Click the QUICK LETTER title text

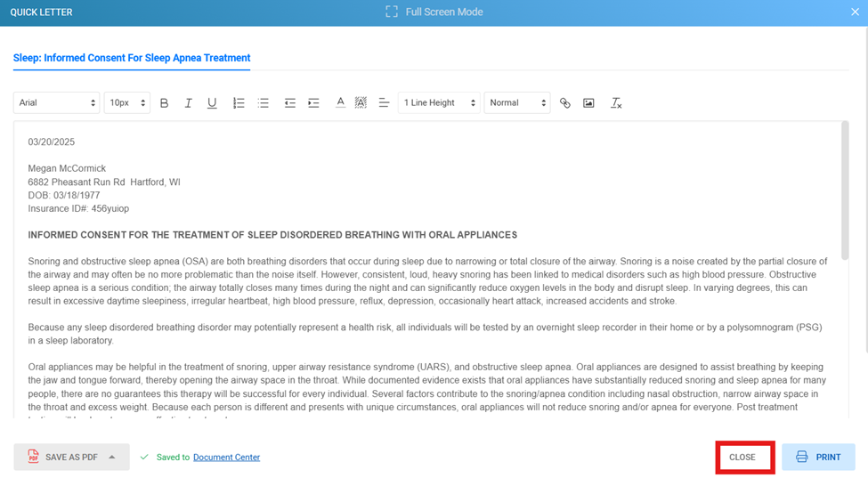click(41, 12)
